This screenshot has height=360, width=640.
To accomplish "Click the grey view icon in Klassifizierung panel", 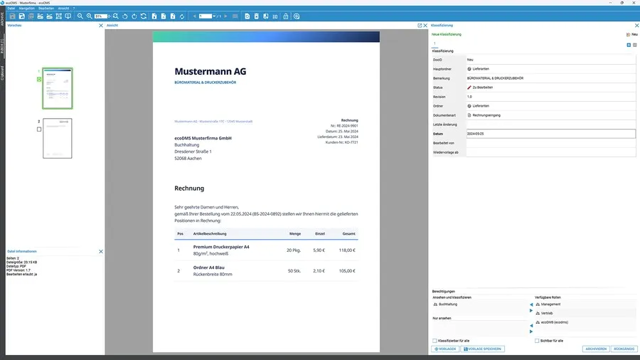I will (635, 45).
